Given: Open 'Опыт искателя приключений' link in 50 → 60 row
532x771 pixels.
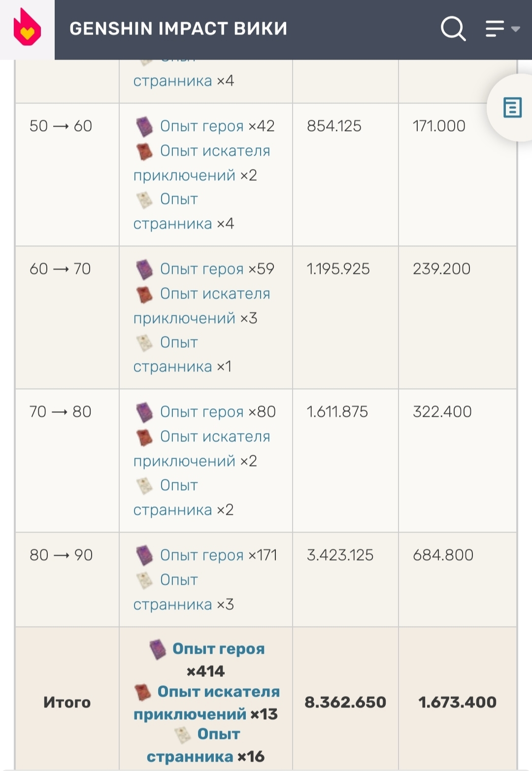Looking at the screenshot, I should pos(215,151).
